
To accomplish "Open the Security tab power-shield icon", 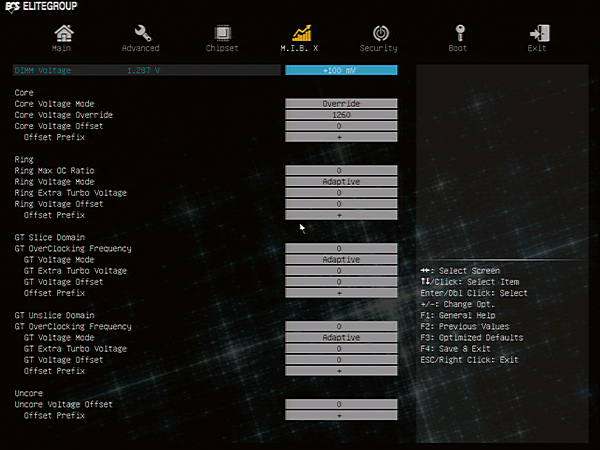I will click(381, 33).
